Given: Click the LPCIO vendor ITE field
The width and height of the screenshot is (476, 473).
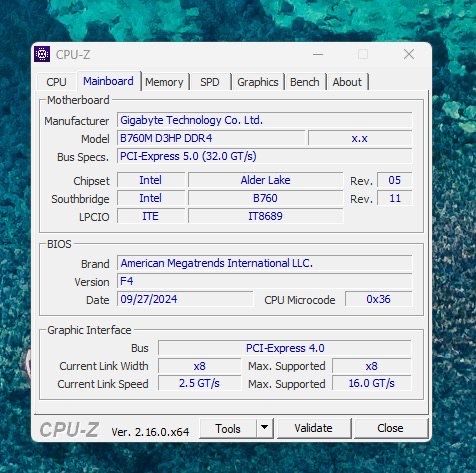Looking at the screenshot, I should (151, 216).
